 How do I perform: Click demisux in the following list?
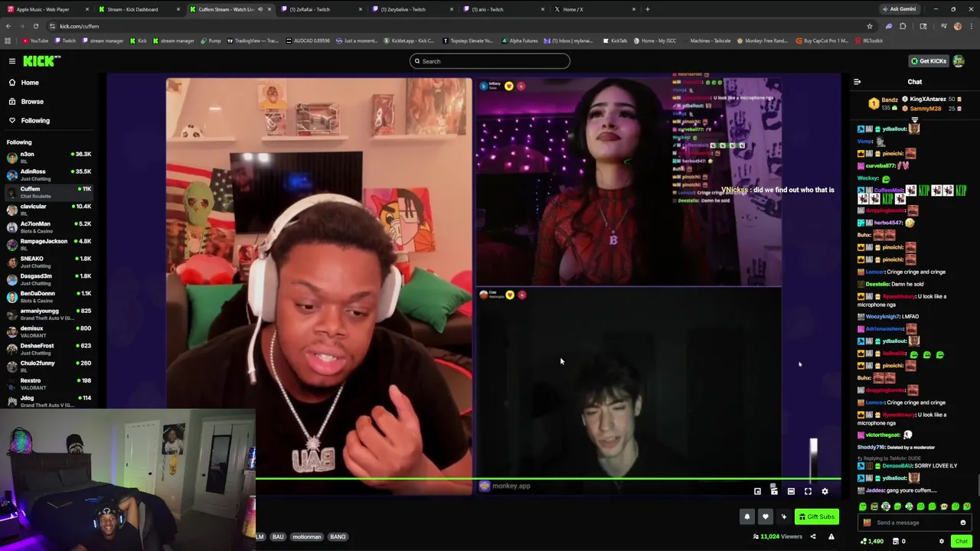click(49, 331)
